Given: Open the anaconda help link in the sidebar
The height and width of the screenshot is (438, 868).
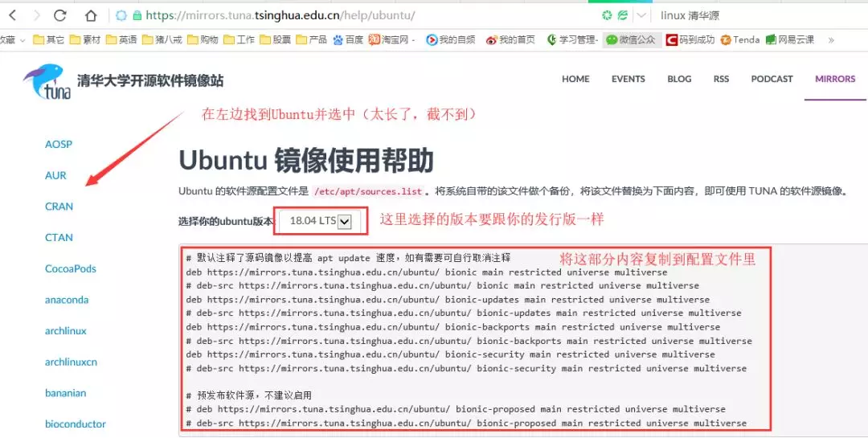Looking at the screenshot, I should coord(67,300).
